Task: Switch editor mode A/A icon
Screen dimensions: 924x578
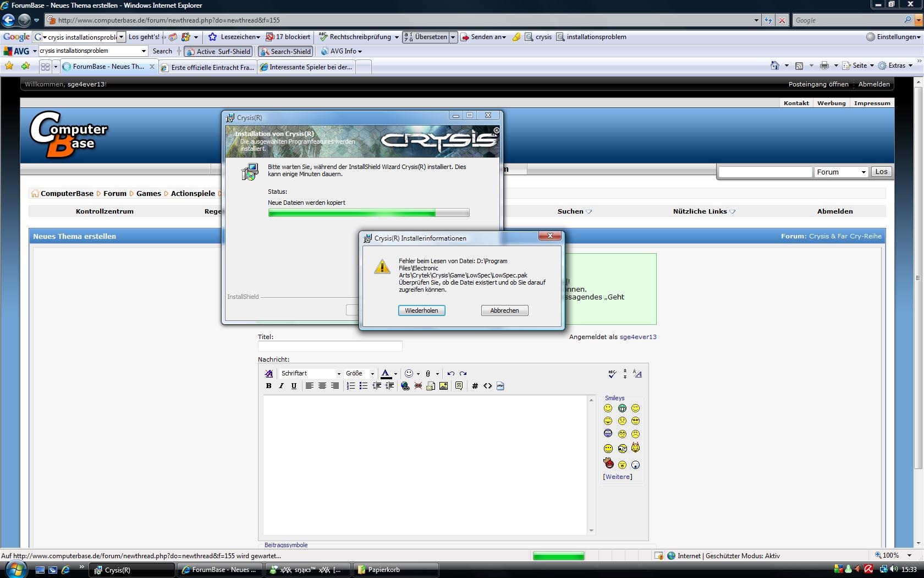Action: point(637,374)
